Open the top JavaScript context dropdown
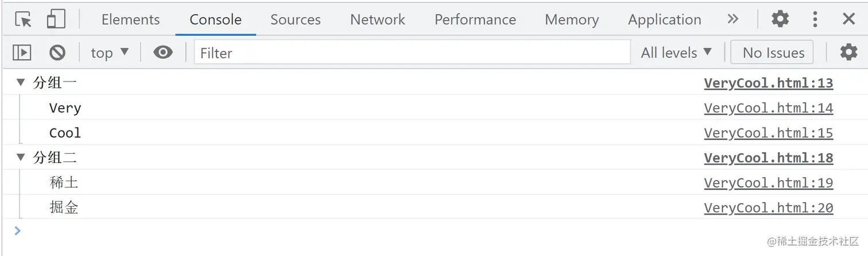The height and width of the screenshot is (256, 868). pos(110,53)
